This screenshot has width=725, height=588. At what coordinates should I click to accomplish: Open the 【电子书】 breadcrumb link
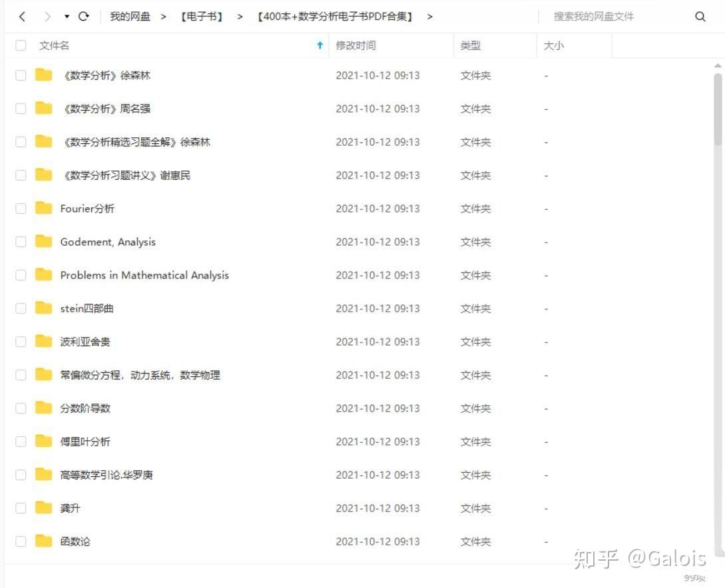tap(202, 16)
